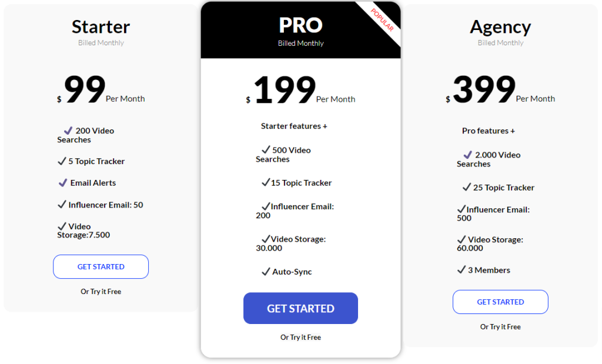Click the 399 Per Month price on Agency

pyautogui.click(x=500, y=90)
